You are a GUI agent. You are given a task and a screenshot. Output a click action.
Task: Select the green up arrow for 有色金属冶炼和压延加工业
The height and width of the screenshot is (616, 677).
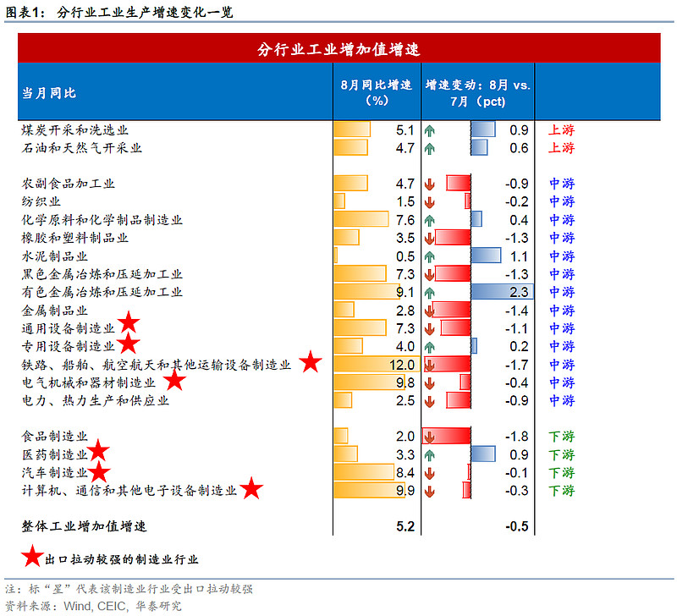[x=430, y=293]
